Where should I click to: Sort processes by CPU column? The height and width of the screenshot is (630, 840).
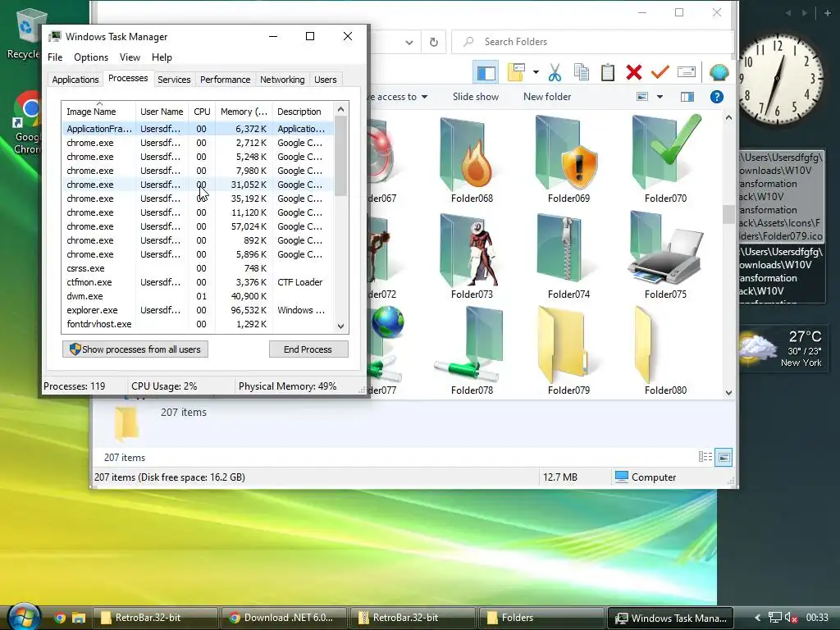pyautogui.click(x=202, y=112)
